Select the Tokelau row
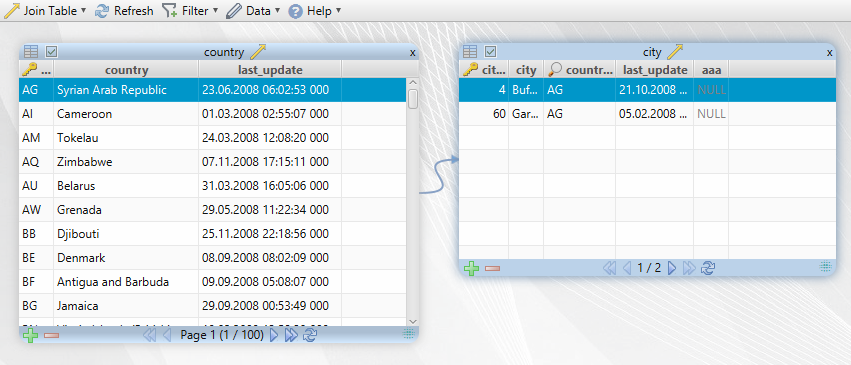Image resolution: width=851 pixels, height=365 pixels. pyautogui.click(x=212, y=138)
